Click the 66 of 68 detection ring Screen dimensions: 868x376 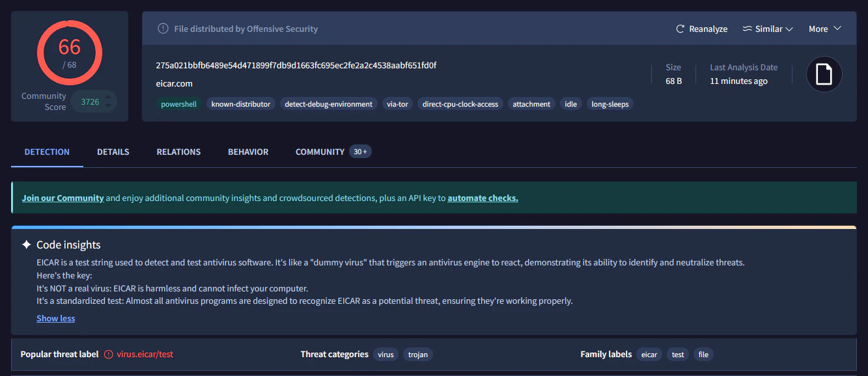69,53
